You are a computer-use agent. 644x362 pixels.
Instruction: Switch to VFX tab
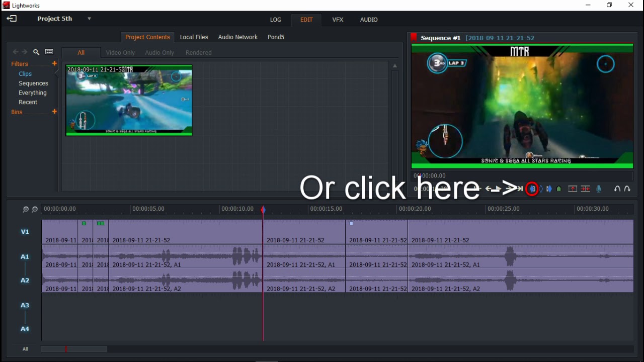[338, 20]
